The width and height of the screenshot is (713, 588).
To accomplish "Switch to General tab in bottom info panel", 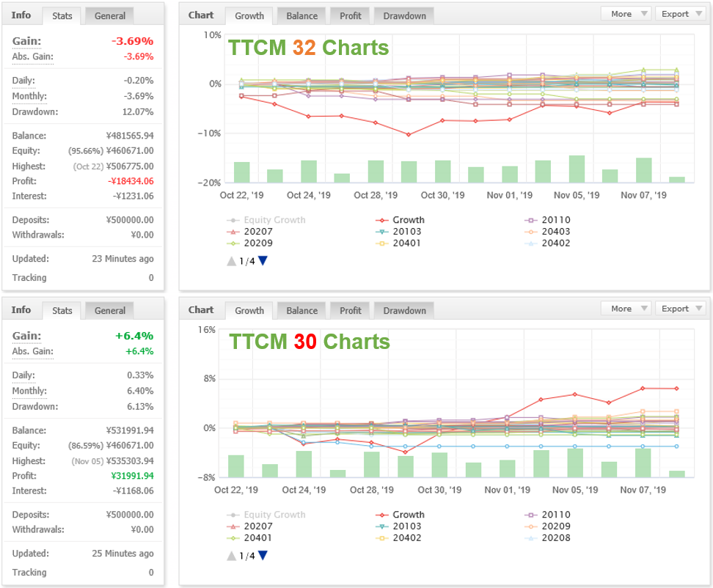I will (x=109, y=311).
